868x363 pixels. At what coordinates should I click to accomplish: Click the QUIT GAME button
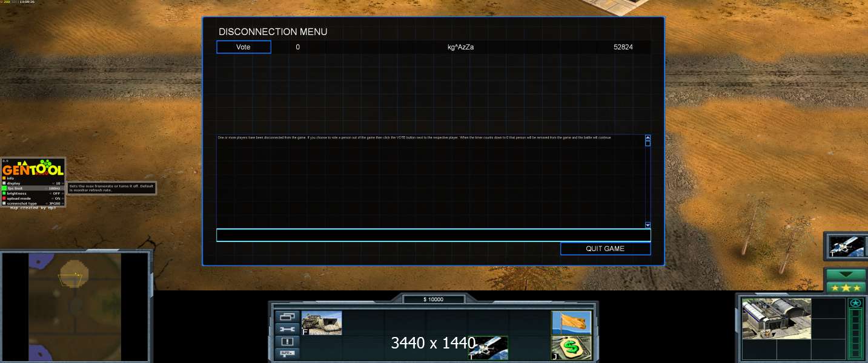coord(605,249)
